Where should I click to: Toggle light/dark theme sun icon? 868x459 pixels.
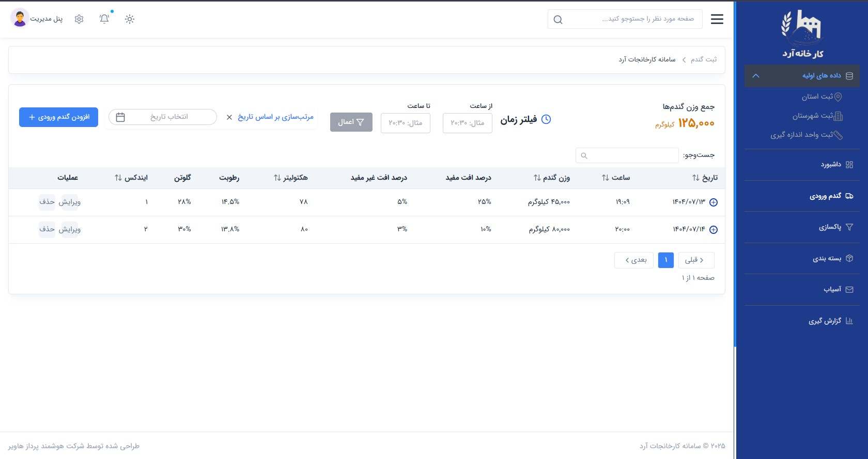(x=130, y=19)
